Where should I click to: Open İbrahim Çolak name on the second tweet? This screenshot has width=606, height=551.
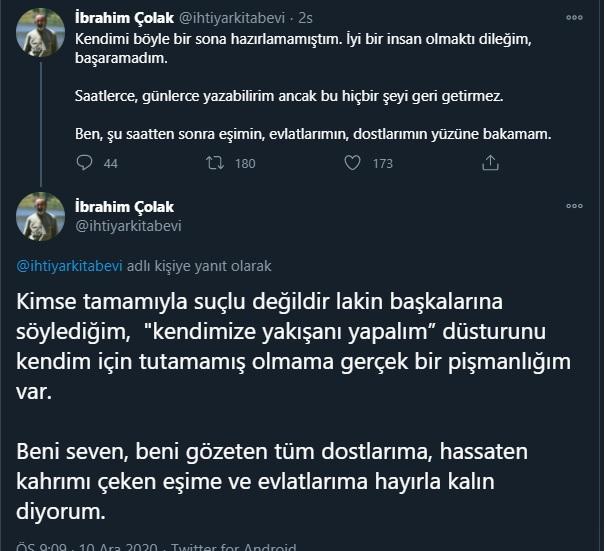point(125,207)
